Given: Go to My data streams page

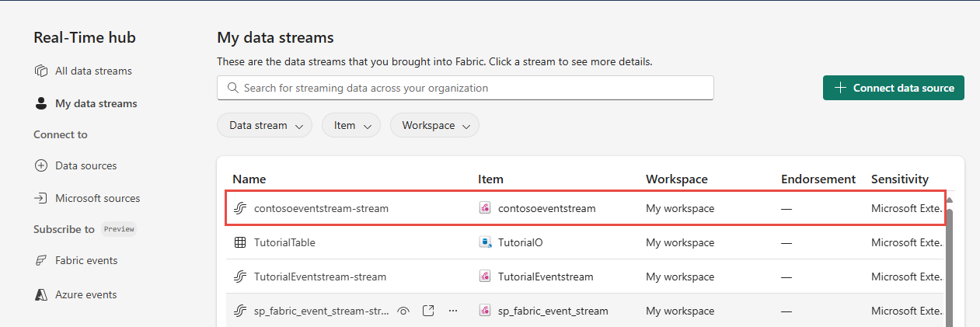Looking at the screenshot, I should 96,103.
